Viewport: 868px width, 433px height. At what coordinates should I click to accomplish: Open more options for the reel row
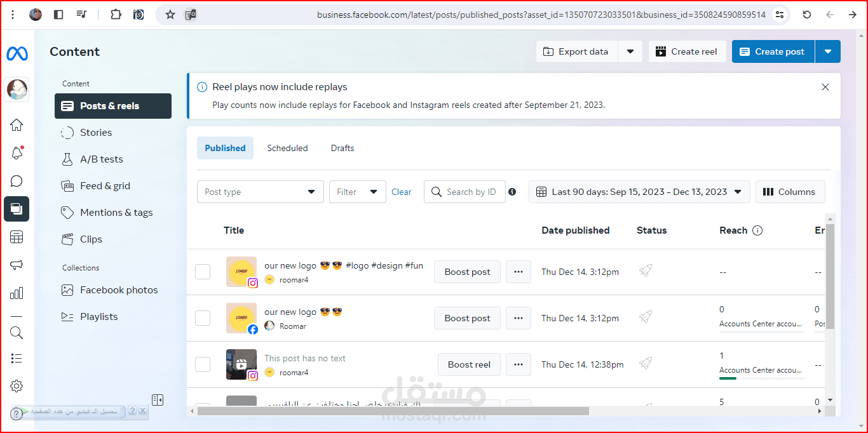click(x=519, y=364)
